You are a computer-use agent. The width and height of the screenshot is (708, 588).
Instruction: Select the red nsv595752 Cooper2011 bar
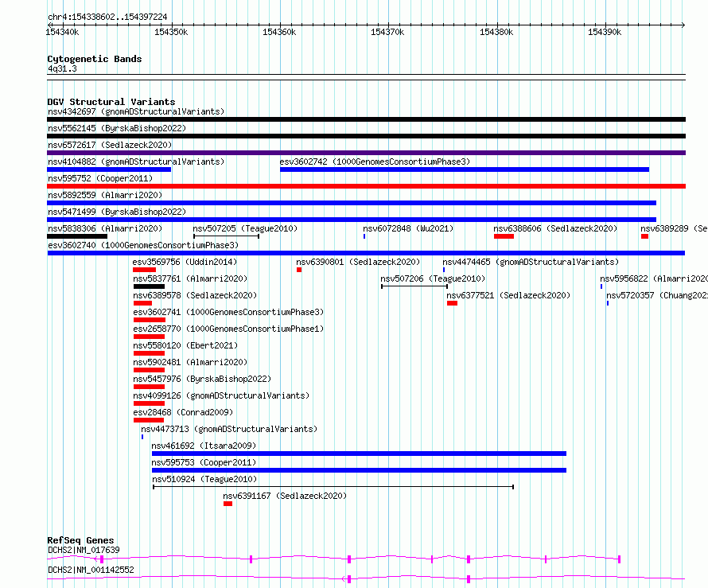(x=366, y=186)
